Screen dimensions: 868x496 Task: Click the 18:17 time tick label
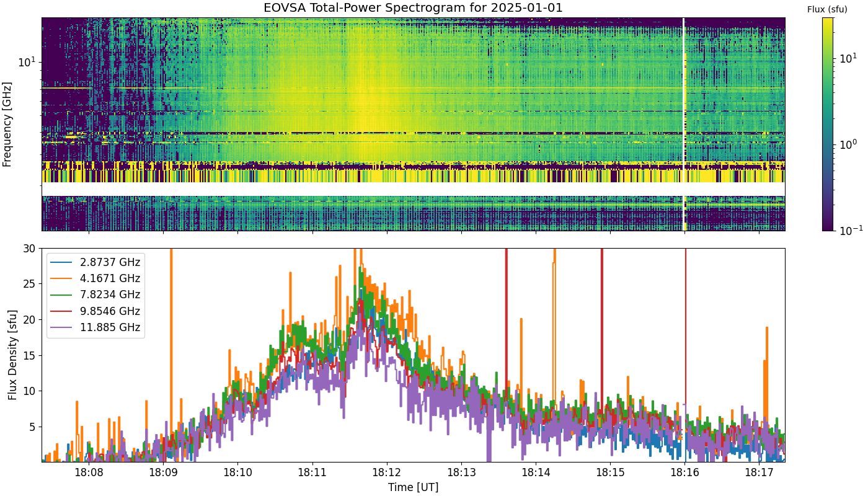[x=759, y=472]
